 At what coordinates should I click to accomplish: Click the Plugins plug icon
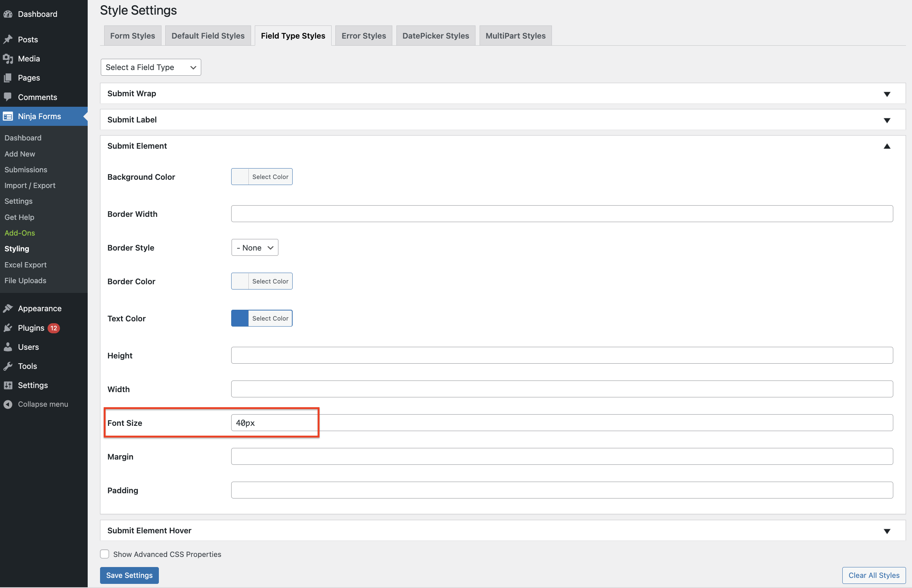point(8,328)
